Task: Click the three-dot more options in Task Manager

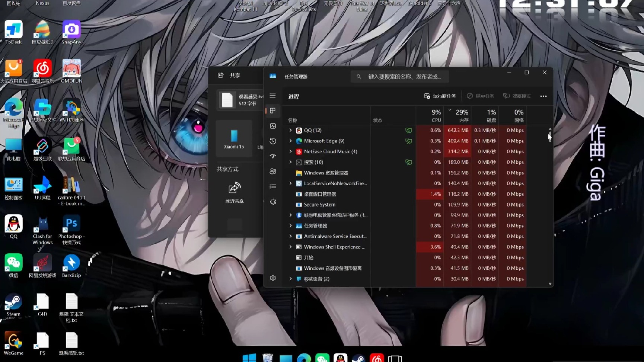Action: 543,96
